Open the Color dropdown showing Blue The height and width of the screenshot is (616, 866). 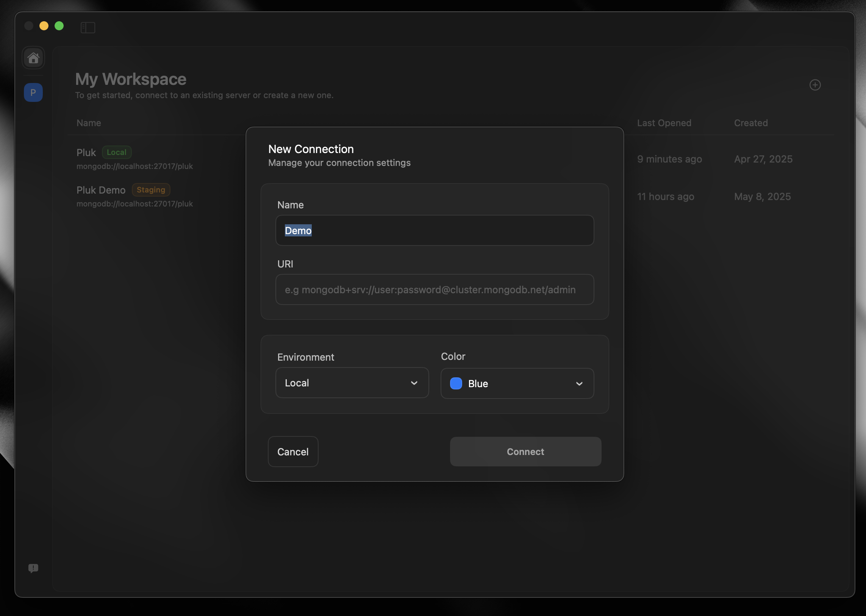click(x=517, y=383)
